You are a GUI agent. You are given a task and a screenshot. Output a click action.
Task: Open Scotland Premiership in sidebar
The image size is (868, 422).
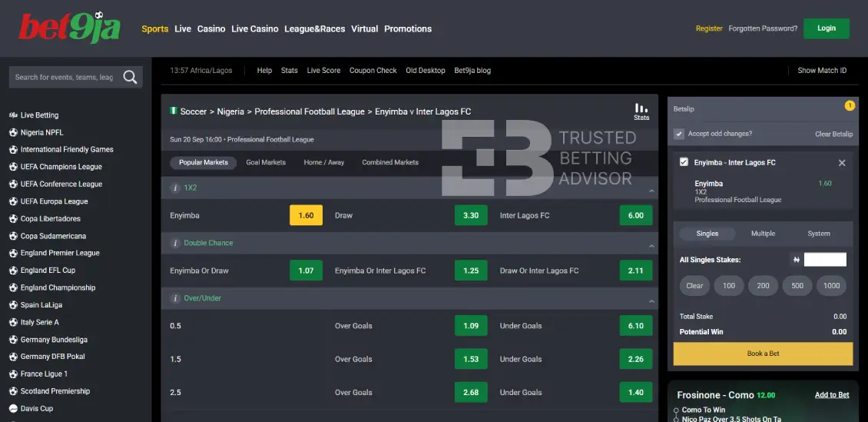click(x=55, y=391)
